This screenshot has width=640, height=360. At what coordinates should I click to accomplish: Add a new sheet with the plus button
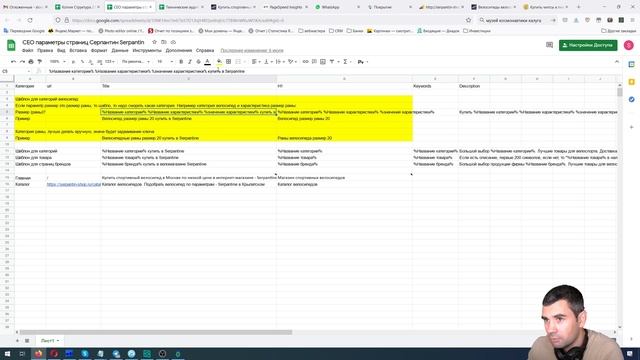pos(17,340)
